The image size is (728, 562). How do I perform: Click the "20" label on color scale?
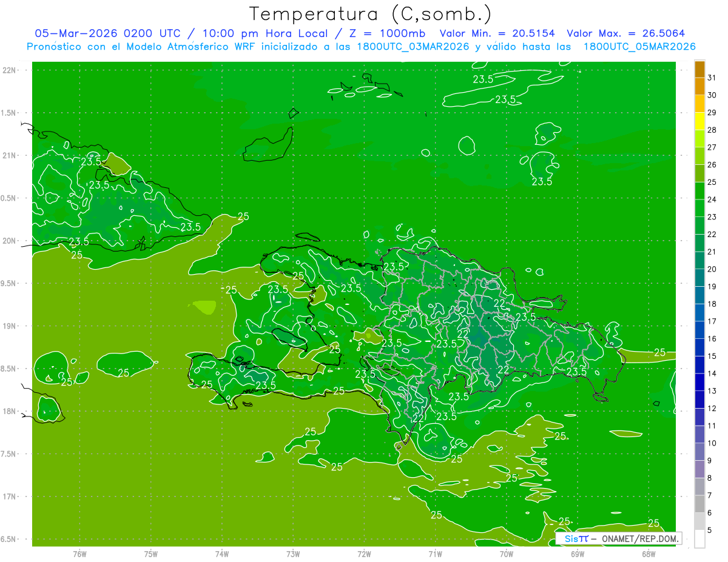712,269
